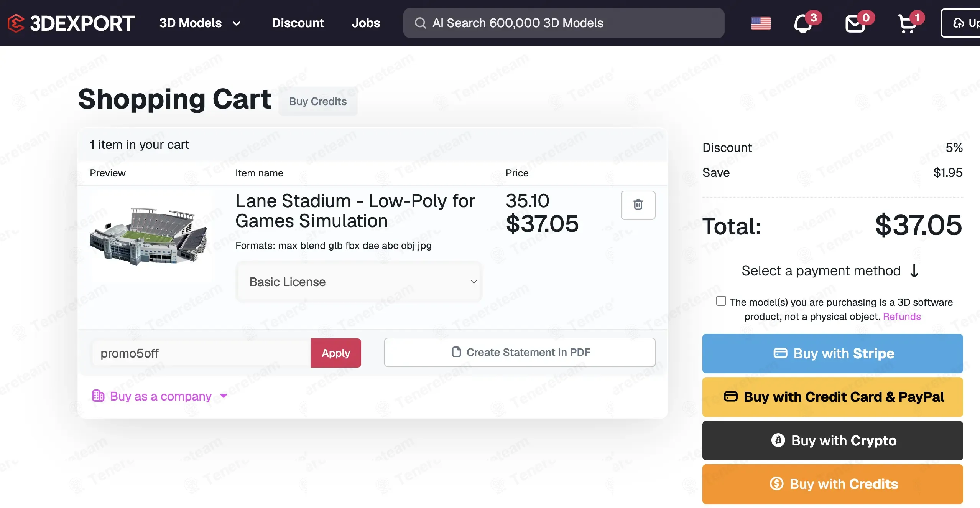Viewport: 980px width, 508px height.
Task: Click the promo code input field
Action: pyautogui.click(x=202, y=353)
